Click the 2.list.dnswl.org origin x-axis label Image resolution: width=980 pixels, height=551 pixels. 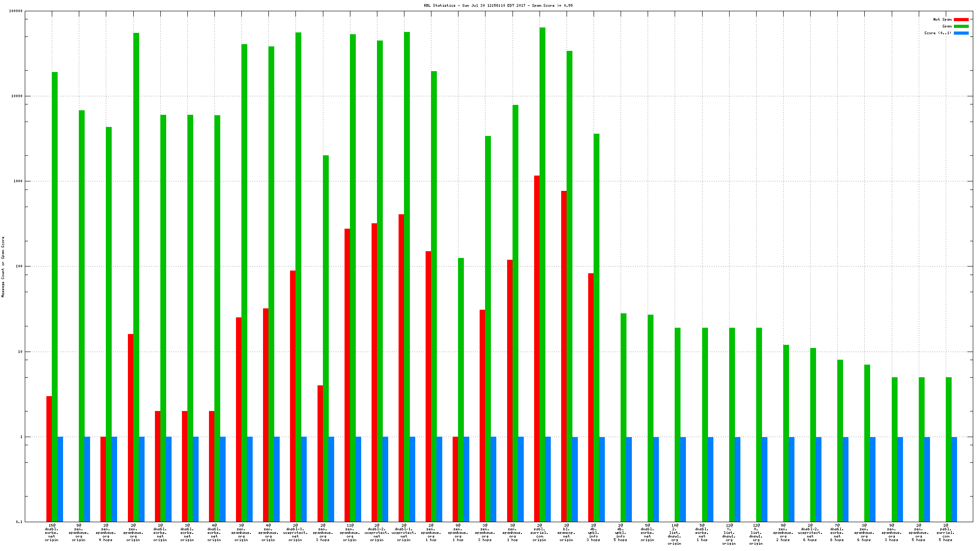click(x=675, y=534)
